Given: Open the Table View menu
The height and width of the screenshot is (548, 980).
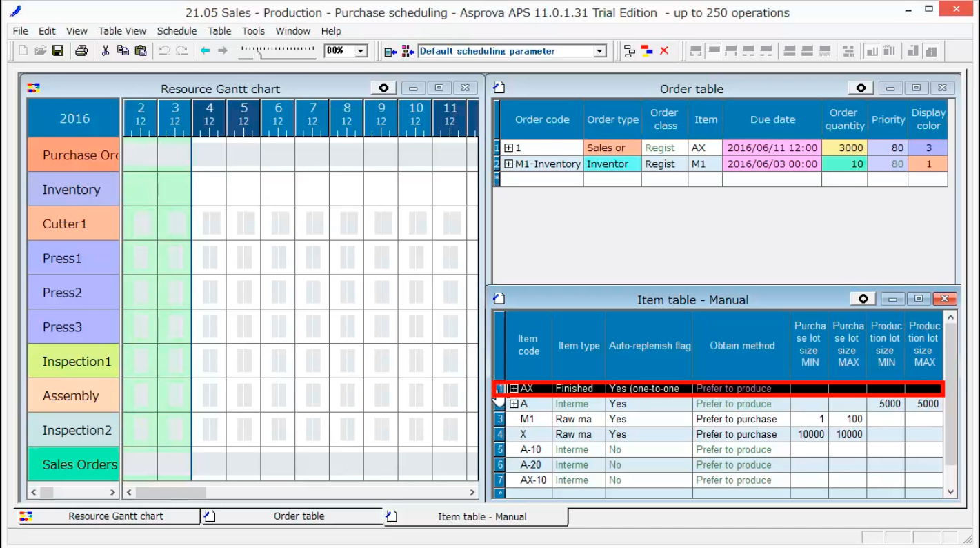Looking at the screenshot, I should (x=122, y=31).
